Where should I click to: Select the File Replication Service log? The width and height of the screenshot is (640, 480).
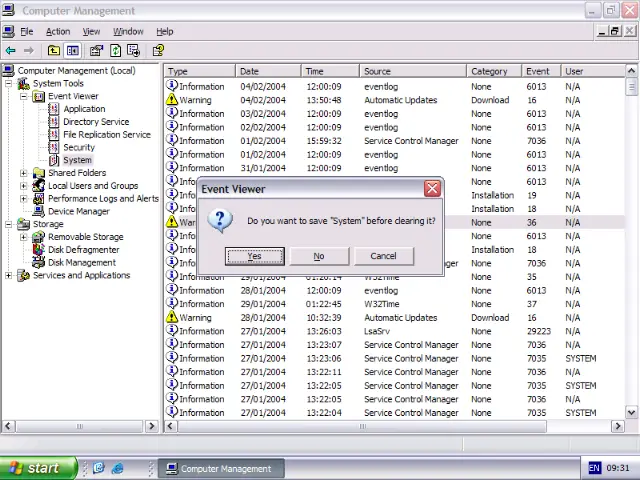click(x=107, y=135)
